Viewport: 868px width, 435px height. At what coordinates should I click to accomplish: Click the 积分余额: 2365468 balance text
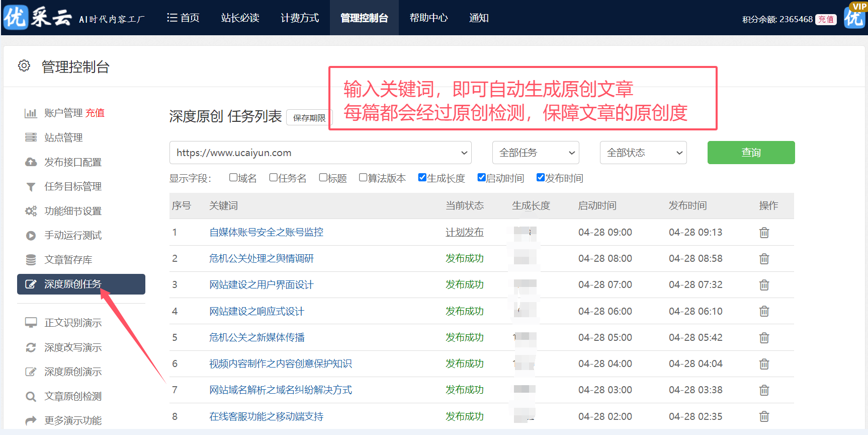(777, 19)
